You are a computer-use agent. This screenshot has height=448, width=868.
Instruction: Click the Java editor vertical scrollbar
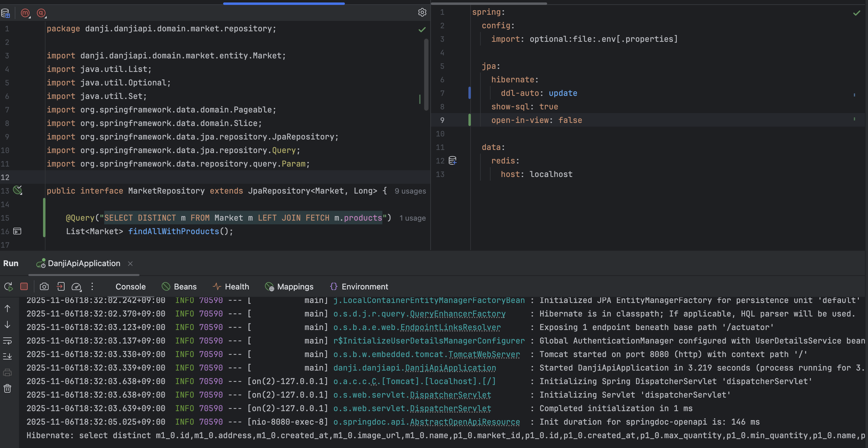[426, 74]
